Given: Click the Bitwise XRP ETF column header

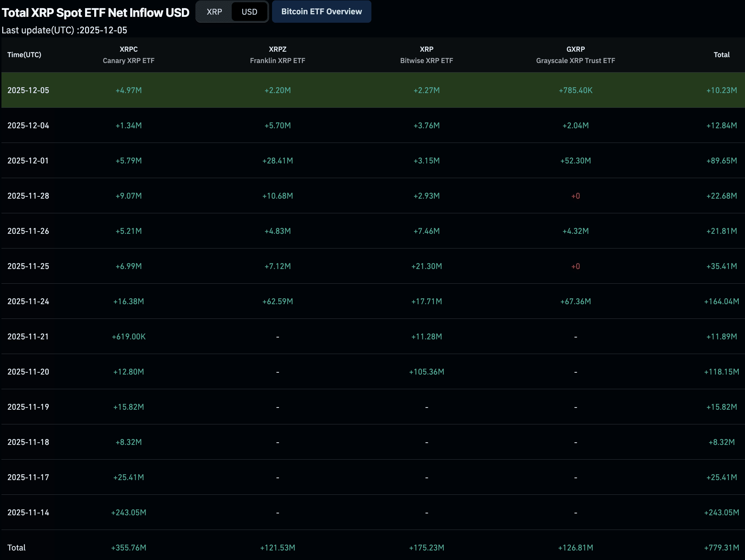Looking at the screenshot, I should pos(426,55).
